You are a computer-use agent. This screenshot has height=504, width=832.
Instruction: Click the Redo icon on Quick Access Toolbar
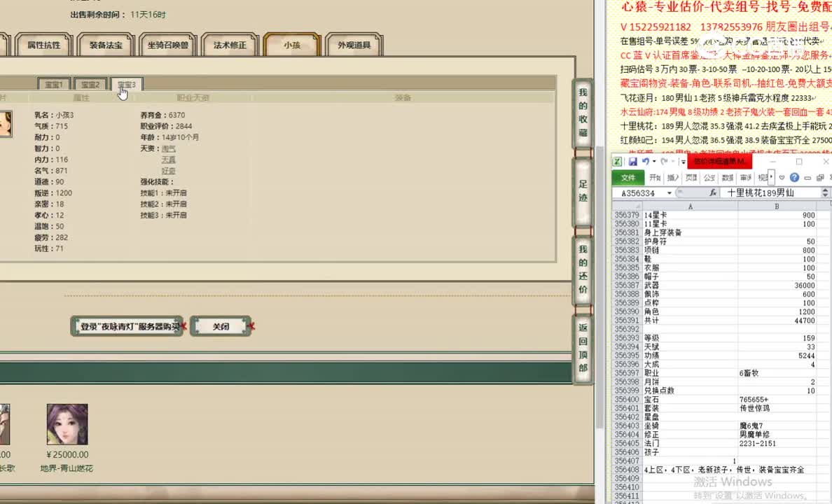(x=664, y=161)
